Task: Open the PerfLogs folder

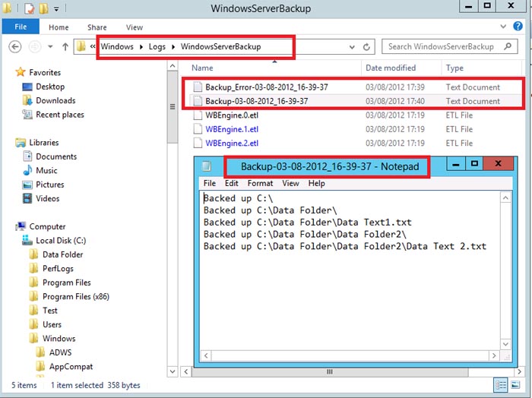Action: (x=58, y=268)
